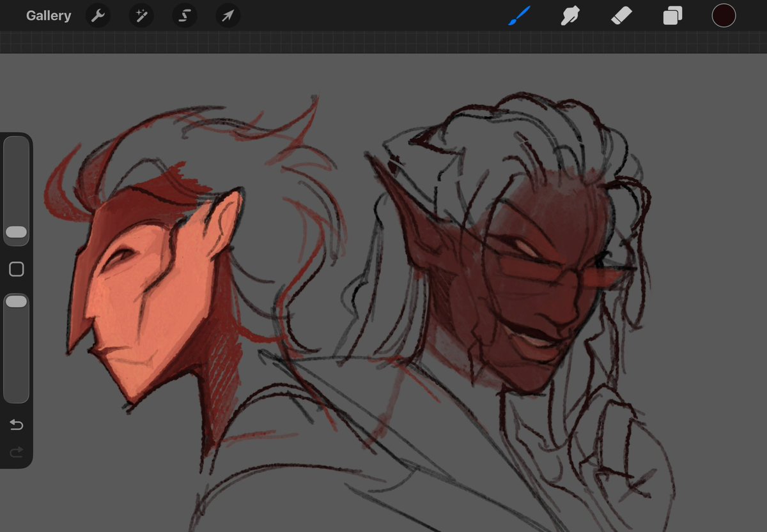Select the Eraser tool
Viewport: 767px width, 532px height.
tap(621, 15)
